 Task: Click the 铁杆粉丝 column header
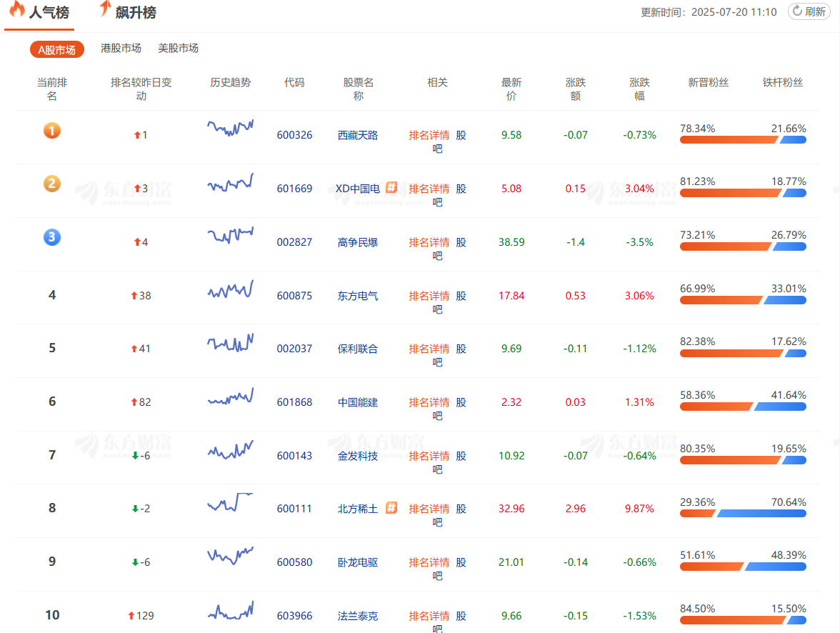783,83
